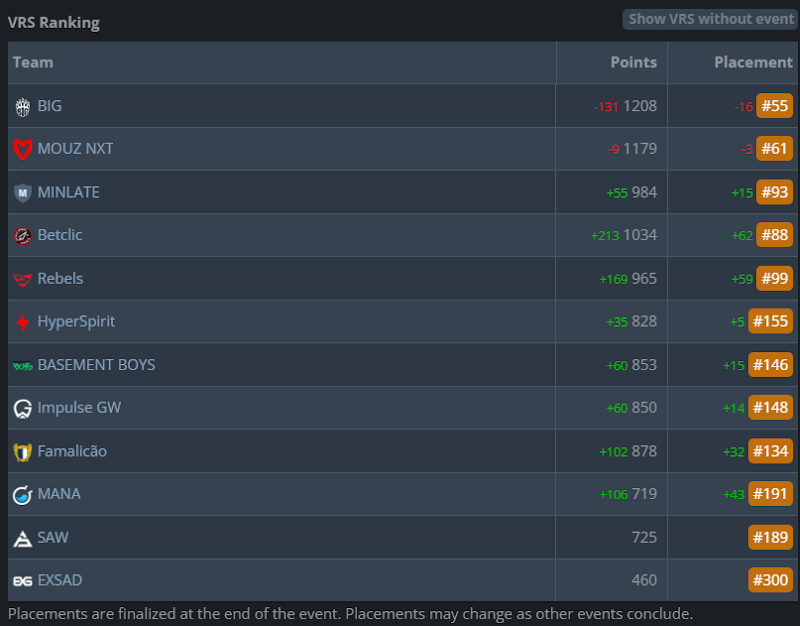Click the Betclic team logo
The height and width of the screenshot is (626, 800).
(22, 236)
